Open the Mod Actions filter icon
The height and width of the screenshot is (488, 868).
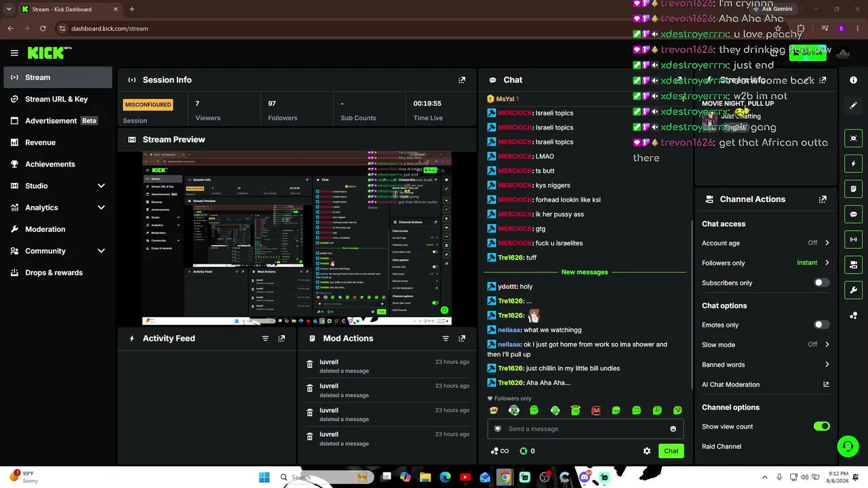(446, 338)
